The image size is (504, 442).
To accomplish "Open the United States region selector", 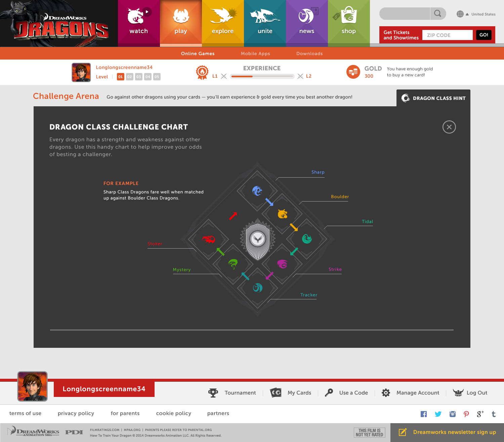I will click(476, 14).
